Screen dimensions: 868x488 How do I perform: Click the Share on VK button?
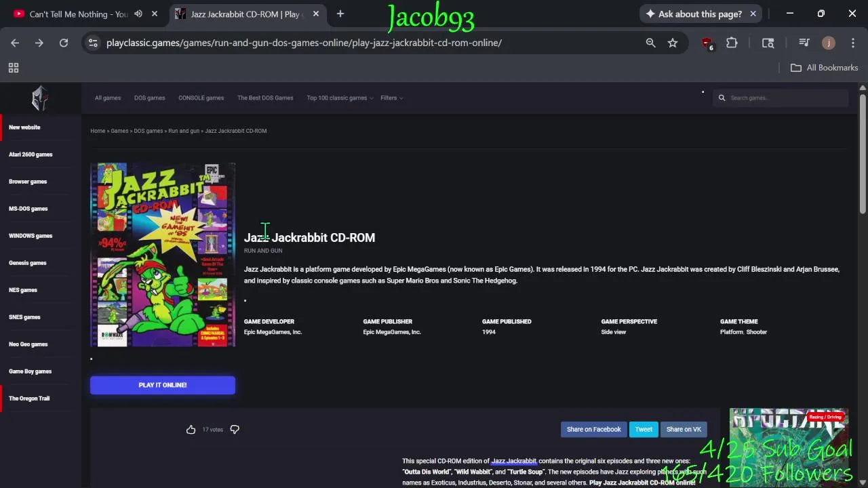(x=684, y=429)
